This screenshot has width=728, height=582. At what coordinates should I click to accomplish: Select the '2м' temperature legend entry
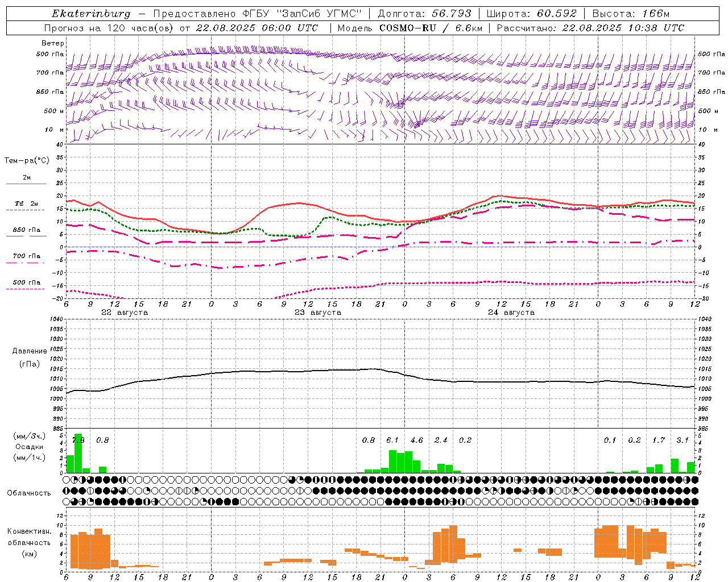(27, 178)
